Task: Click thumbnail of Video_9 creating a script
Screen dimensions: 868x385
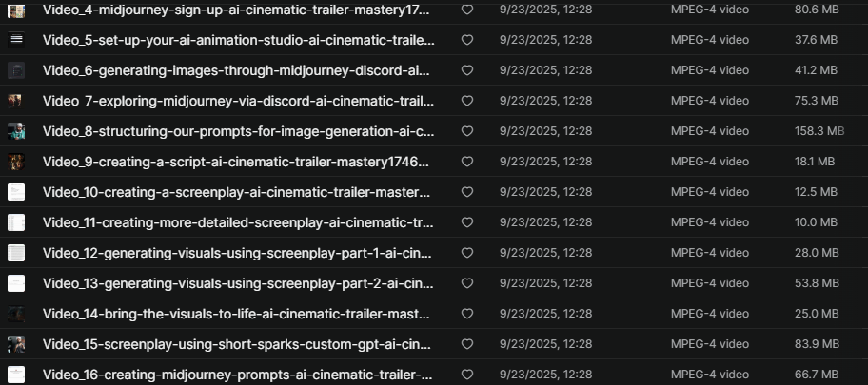Action: [16, 162]
